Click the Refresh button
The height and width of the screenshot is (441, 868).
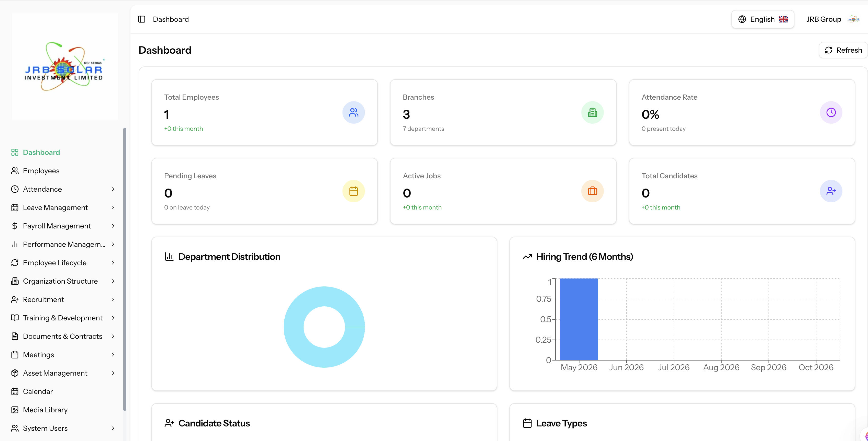point(843,50)
